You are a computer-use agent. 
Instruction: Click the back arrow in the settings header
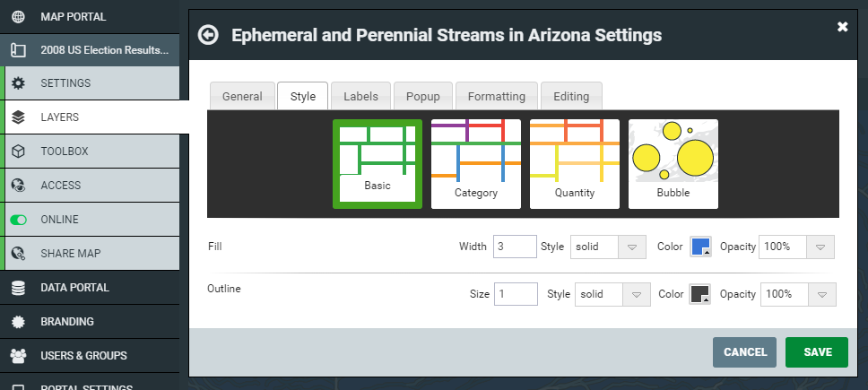point(208,35)
